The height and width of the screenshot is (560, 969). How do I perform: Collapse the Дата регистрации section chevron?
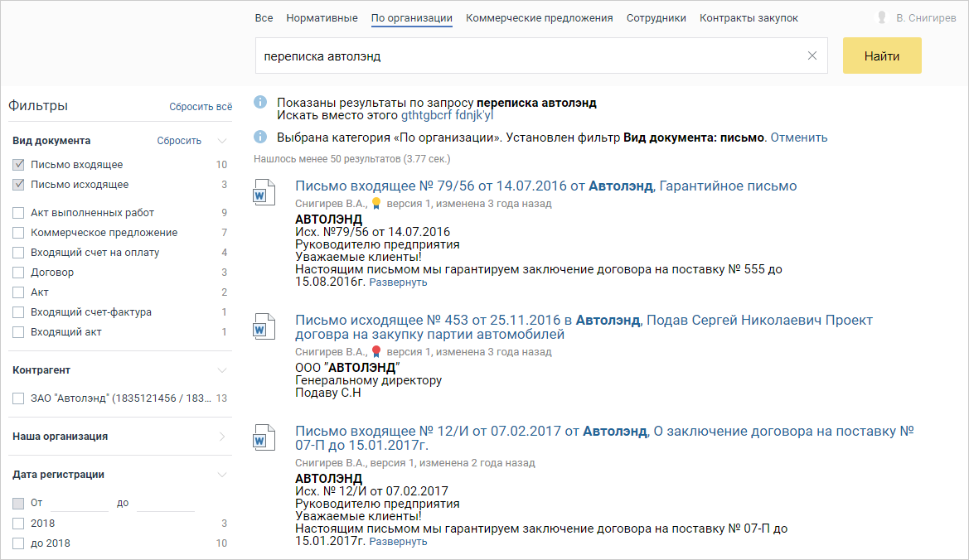(x=221, y=475)
